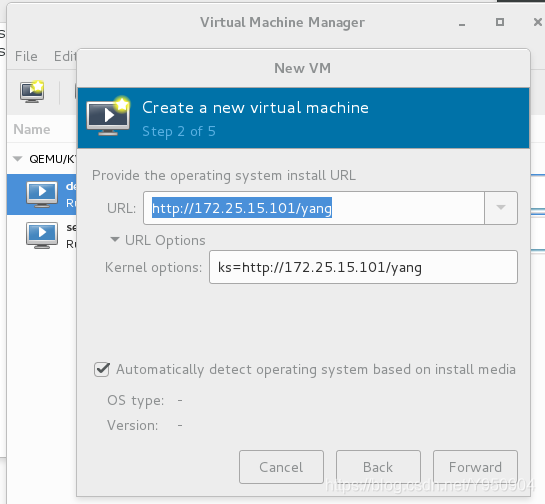Click the wizard header monitor icon
The width and height of the screenshot is (545, 504).
[x=108, y=116]
